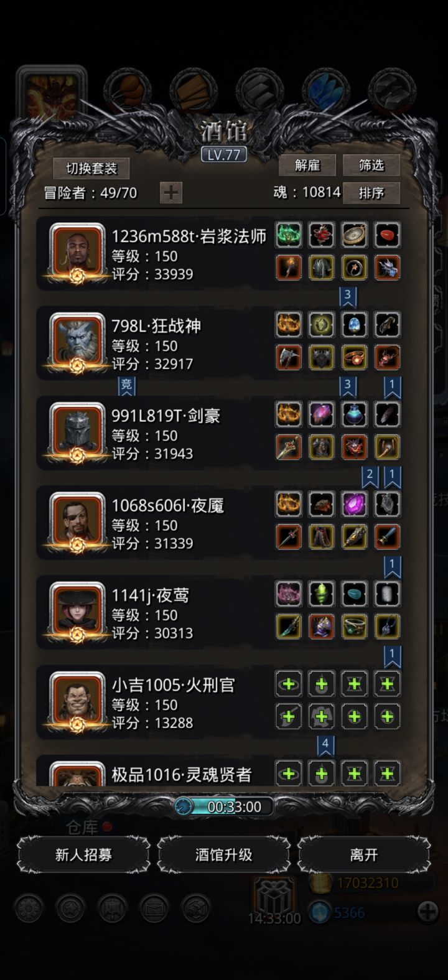Open 新人招募 recruitment

[83, 854]
